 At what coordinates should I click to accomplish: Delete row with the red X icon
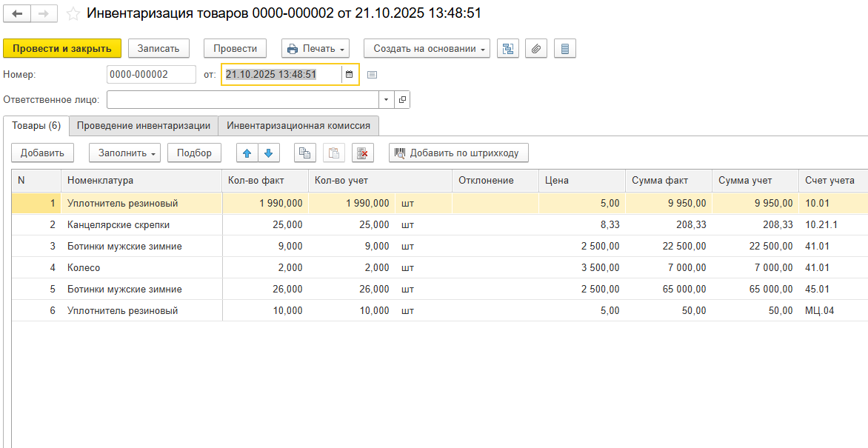[x=362, y=153]
